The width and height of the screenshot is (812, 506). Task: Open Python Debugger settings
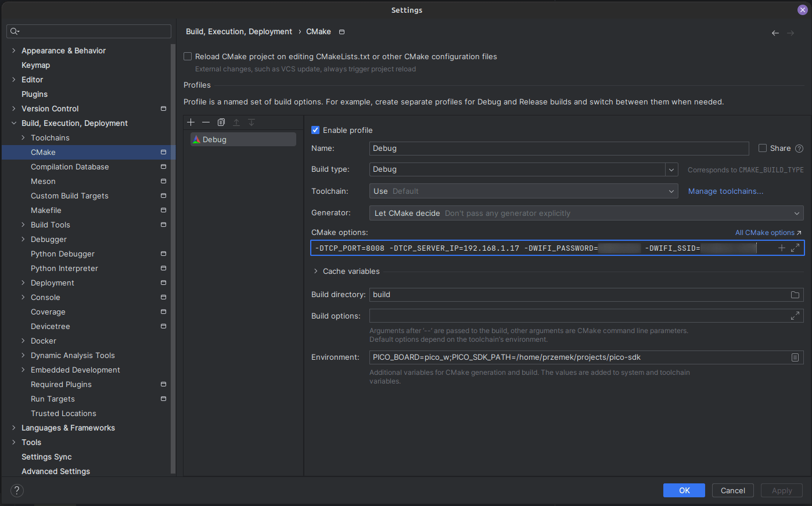(63, 254)
